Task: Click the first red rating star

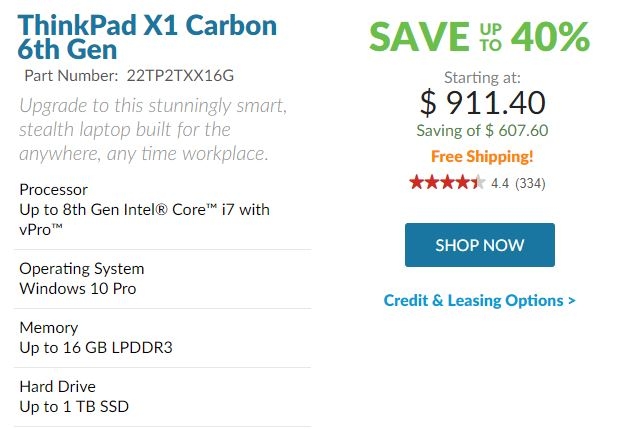Action: point(417,183)
